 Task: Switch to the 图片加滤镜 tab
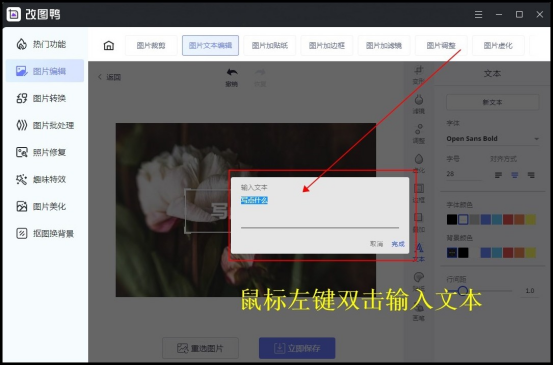[384, 45]
